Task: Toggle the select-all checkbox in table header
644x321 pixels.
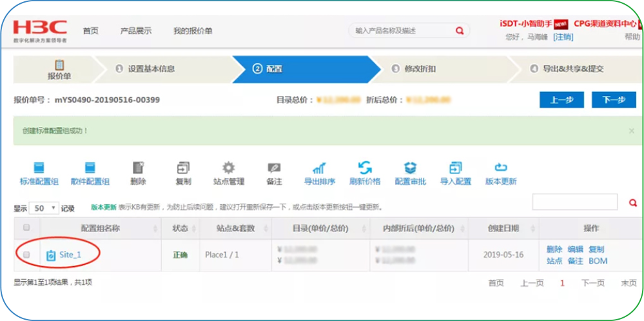Action: (26, 228)
